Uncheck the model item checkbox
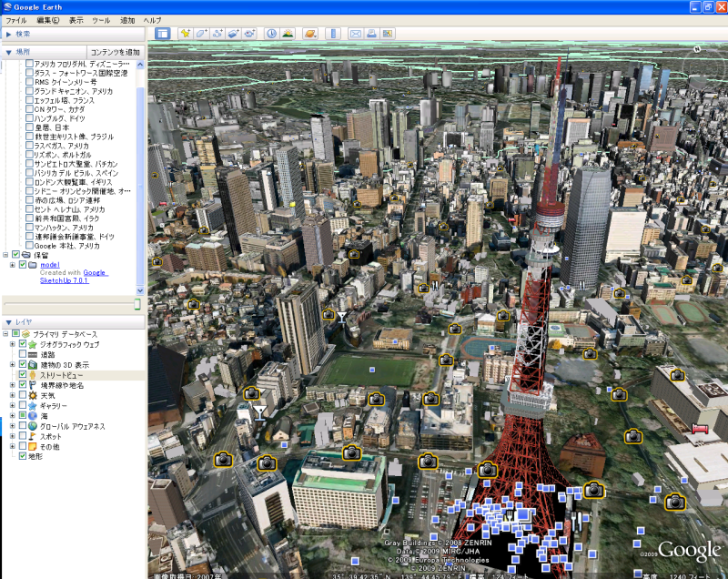 tap(22, 265)
